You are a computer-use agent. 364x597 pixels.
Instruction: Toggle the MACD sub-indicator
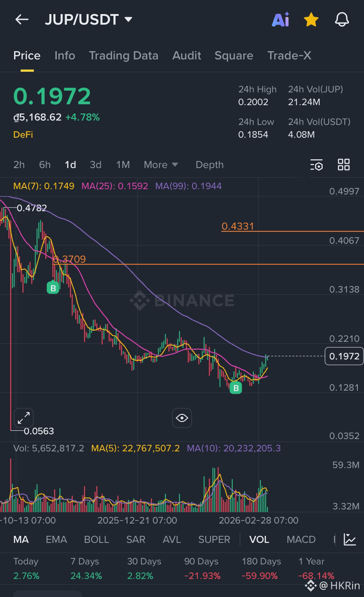tap(301, 539)
